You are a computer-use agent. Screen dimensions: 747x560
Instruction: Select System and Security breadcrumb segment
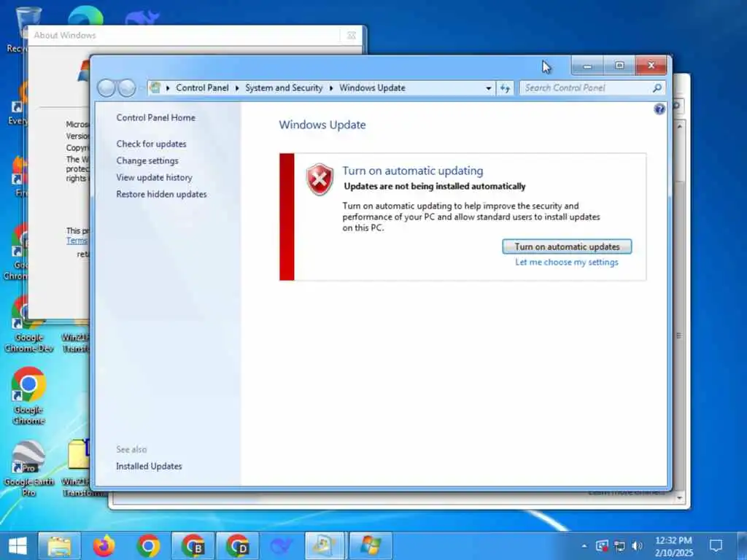(284, 87)
